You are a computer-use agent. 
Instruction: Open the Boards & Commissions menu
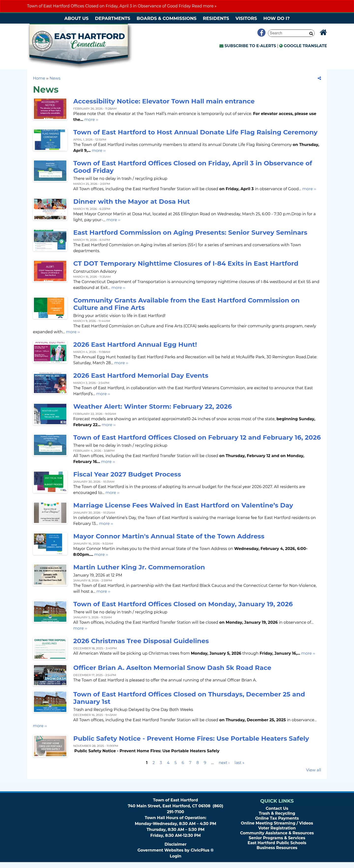click(166, 18)
